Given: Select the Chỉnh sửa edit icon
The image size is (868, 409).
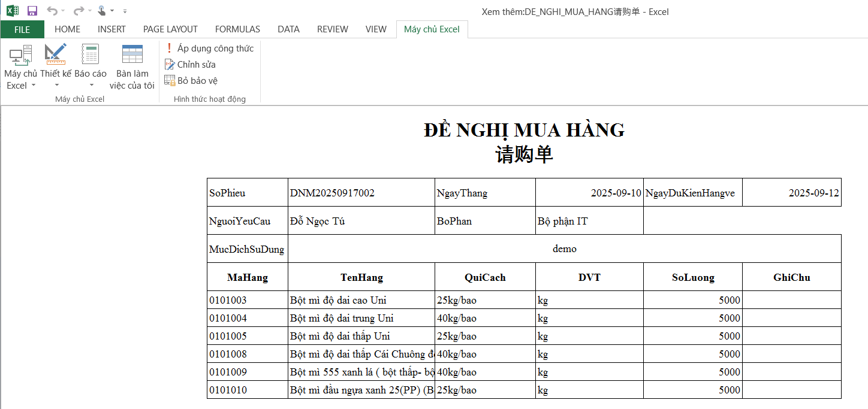Looking at the screenshot, I should pos(170,65).
